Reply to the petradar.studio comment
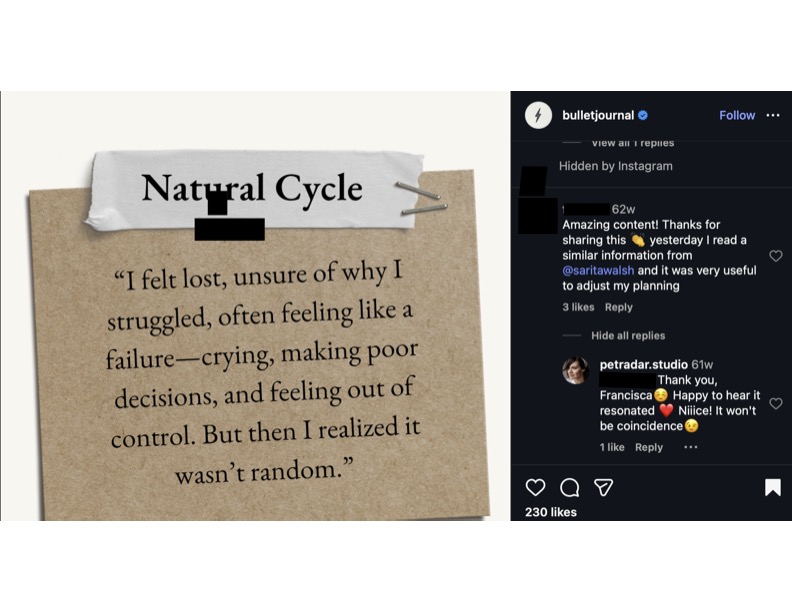The image size is (792, 612). point(649,447)
